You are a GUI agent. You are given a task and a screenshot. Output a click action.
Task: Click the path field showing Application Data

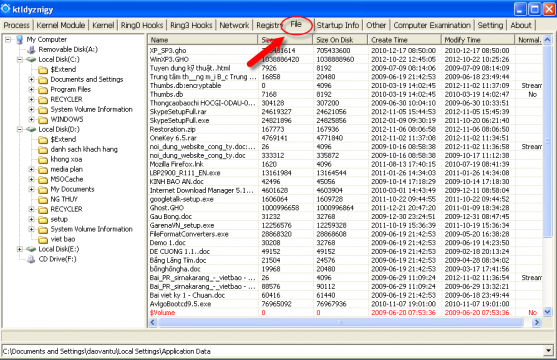pyautogui.click(x=273, y=351)
